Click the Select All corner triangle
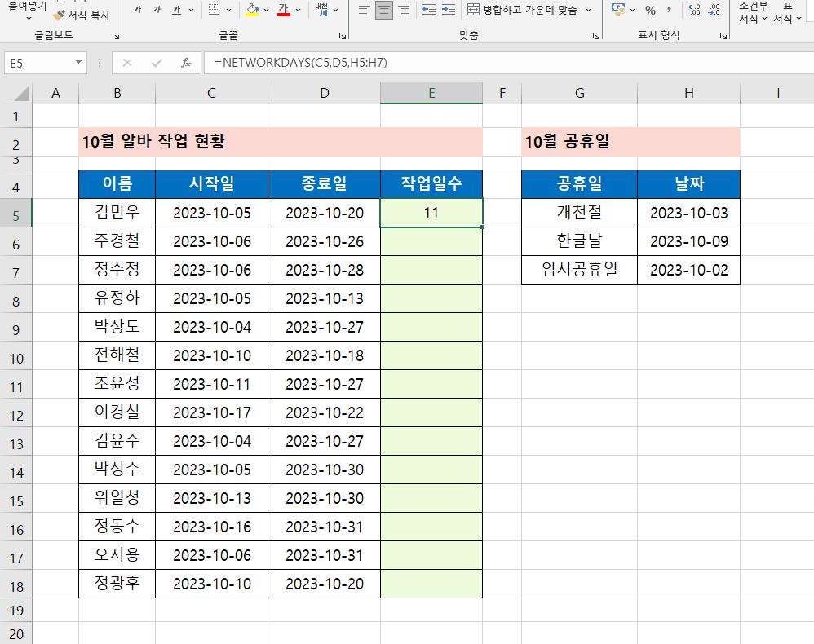The image size is (814, 644). 22,94
